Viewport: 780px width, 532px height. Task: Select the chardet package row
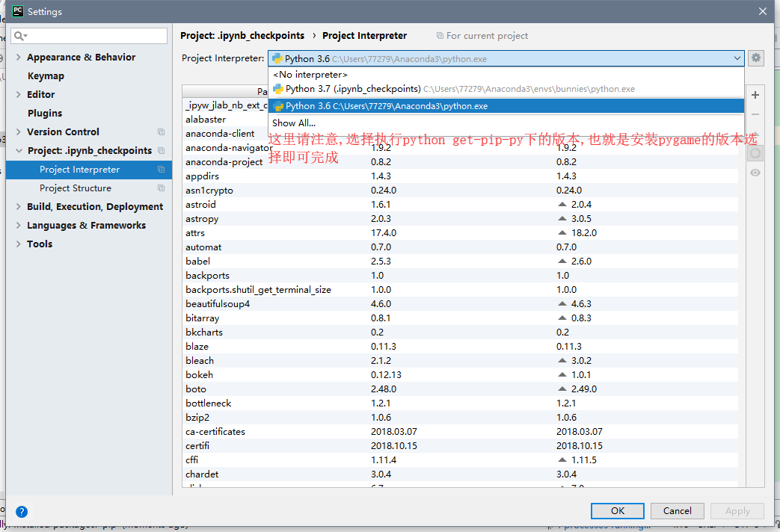coord(460,474)
